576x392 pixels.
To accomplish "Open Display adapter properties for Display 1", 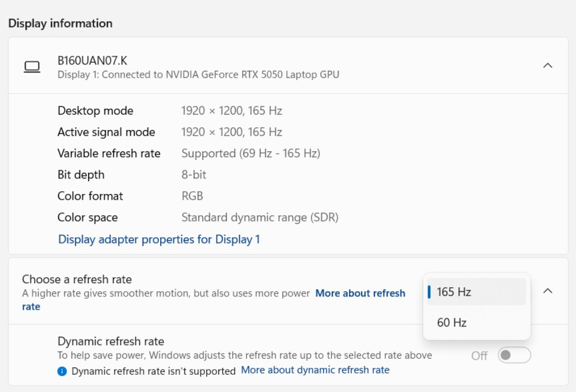I will (x=159, y=239).
